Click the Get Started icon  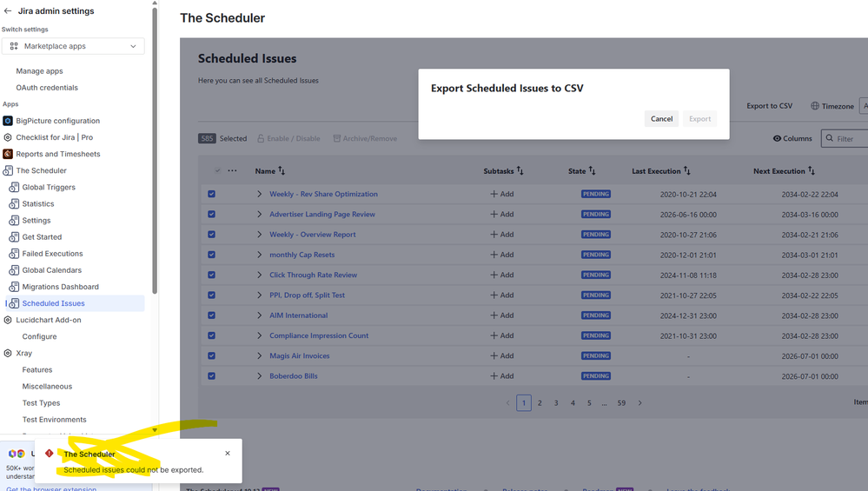point(14,237)
